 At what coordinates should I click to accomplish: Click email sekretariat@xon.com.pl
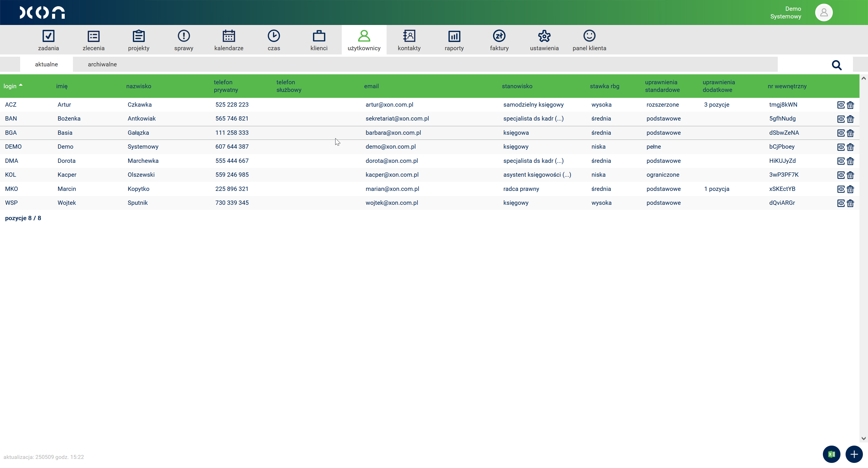coord(397,119)
